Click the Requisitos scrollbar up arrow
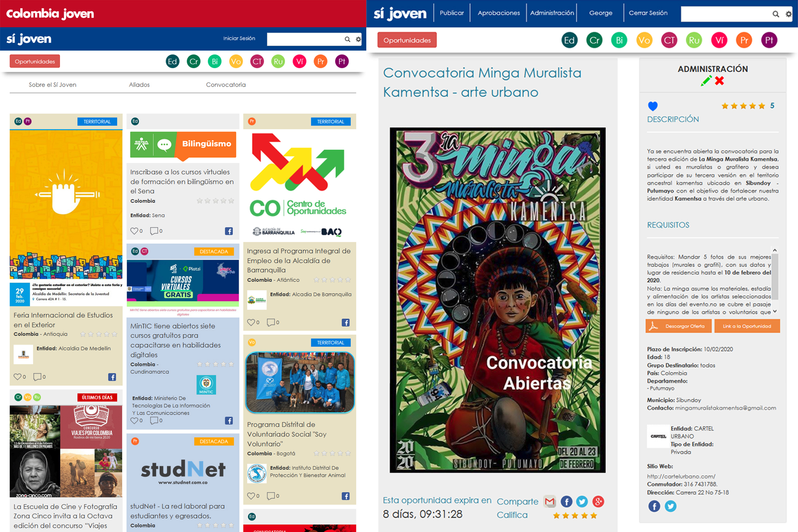Screen dimensions: 798x532 tap(775, 250)
